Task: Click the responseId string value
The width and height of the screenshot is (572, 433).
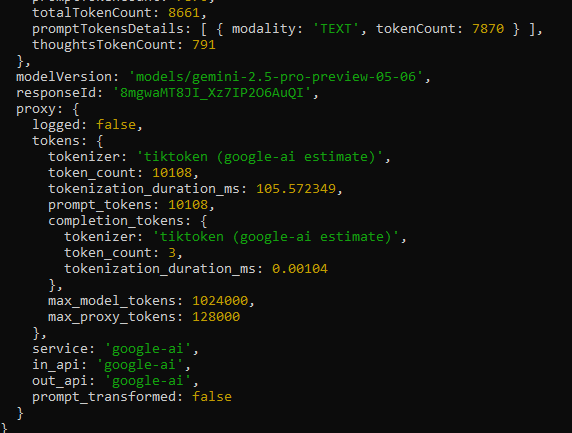Action: click(x=212, y=93)
